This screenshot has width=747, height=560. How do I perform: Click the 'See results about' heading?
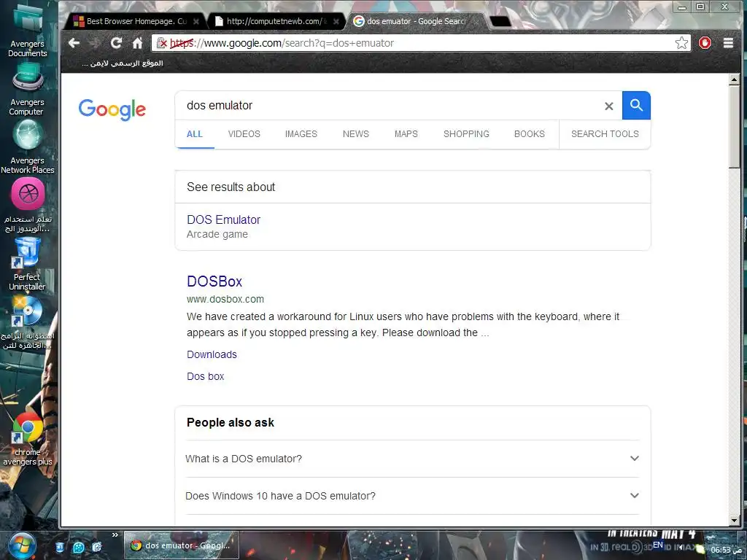pyautogui.click(x=231, y=187)
